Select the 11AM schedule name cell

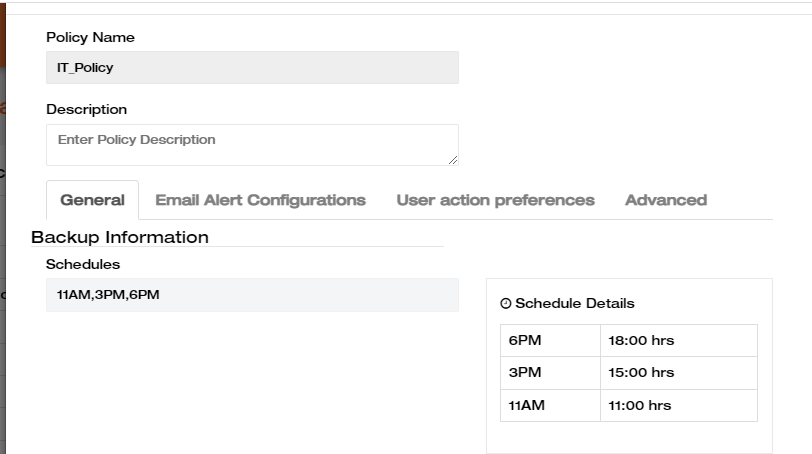coord(550,405)
